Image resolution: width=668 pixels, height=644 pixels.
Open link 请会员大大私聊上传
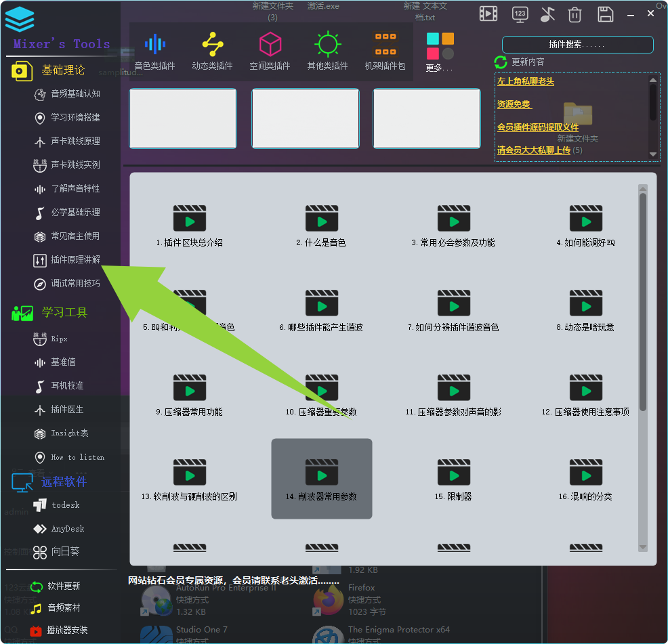533,150
